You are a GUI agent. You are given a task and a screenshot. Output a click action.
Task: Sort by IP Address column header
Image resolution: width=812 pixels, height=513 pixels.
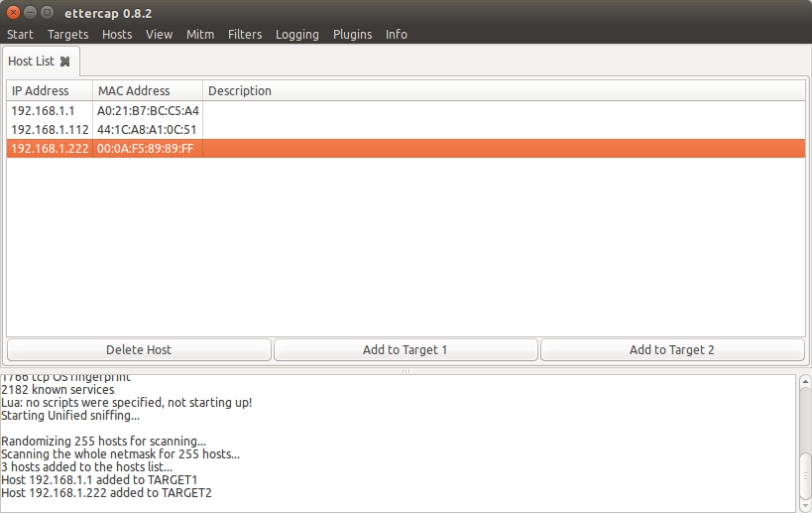tap(50, 90)
